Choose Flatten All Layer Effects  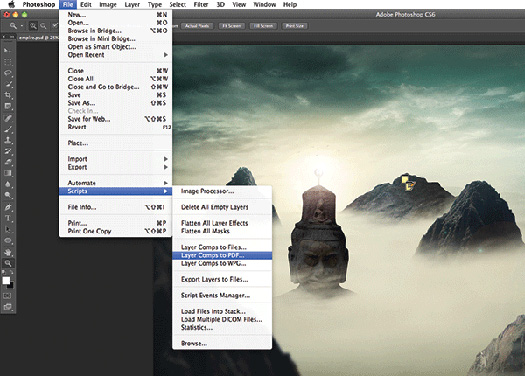pyautogui.click(x=222, y=223)
